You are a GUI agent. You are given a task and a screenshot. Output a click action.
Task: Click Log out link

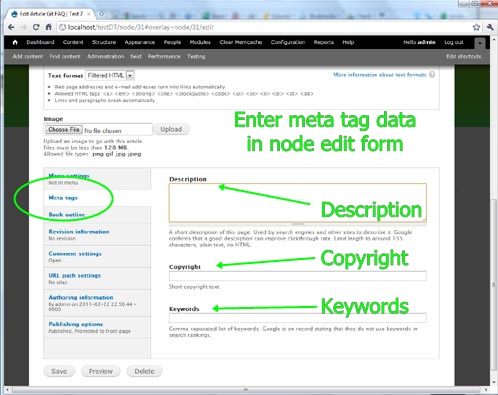click(x=454, y=42)
